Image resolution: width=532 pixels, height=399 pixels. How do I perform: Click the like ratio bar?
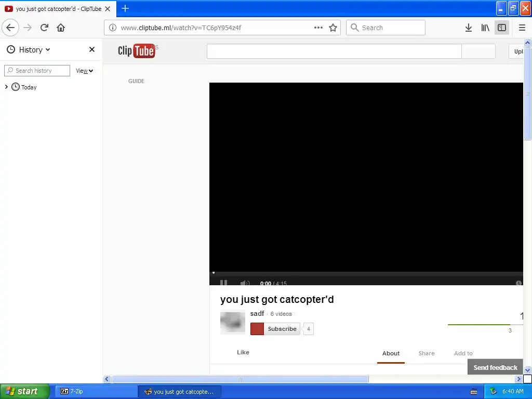point(485,325)
